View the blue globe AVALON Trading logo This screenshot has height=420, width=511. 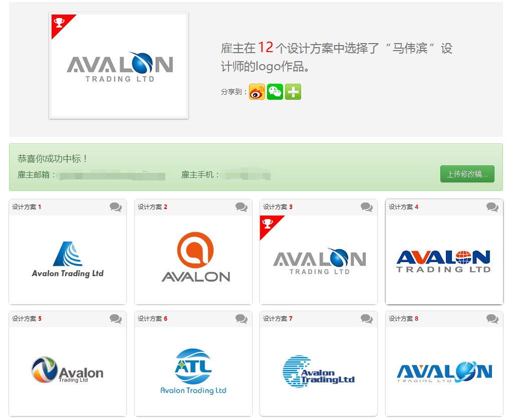click(x=443, y=261)
